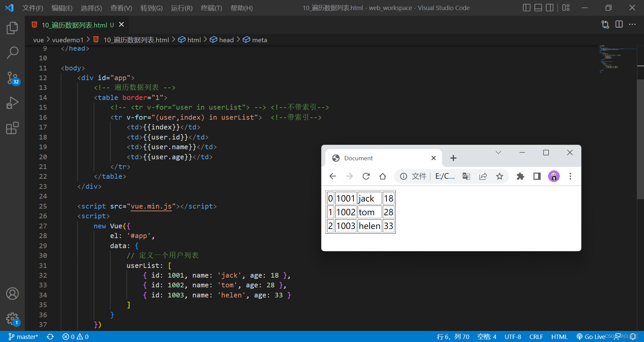Expand the meta breadcrumb symbol

click(x=255, y=40)
